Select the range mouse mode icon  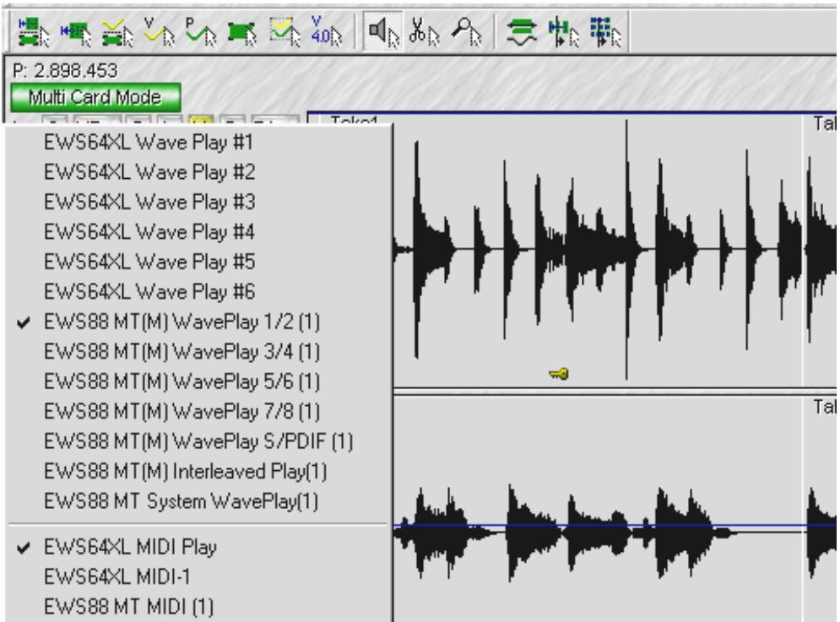click(75, 31)
